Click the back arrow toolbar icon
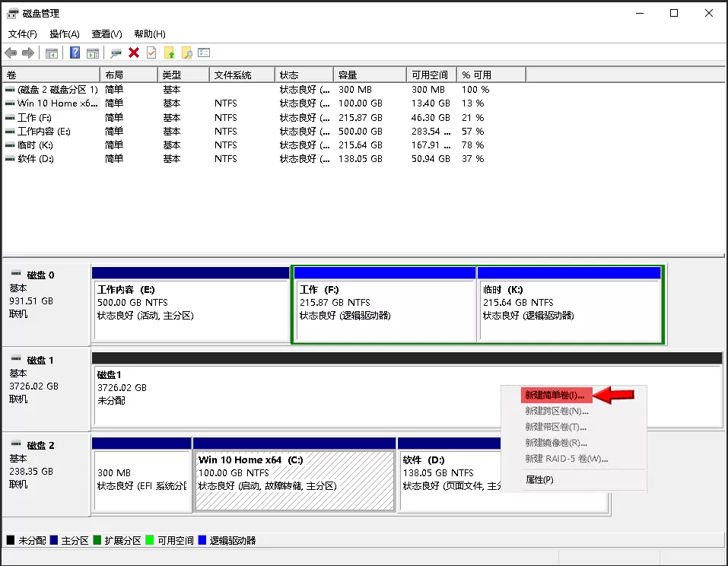Viewport: 728px width, 566px height. click(x=11, y=52)
